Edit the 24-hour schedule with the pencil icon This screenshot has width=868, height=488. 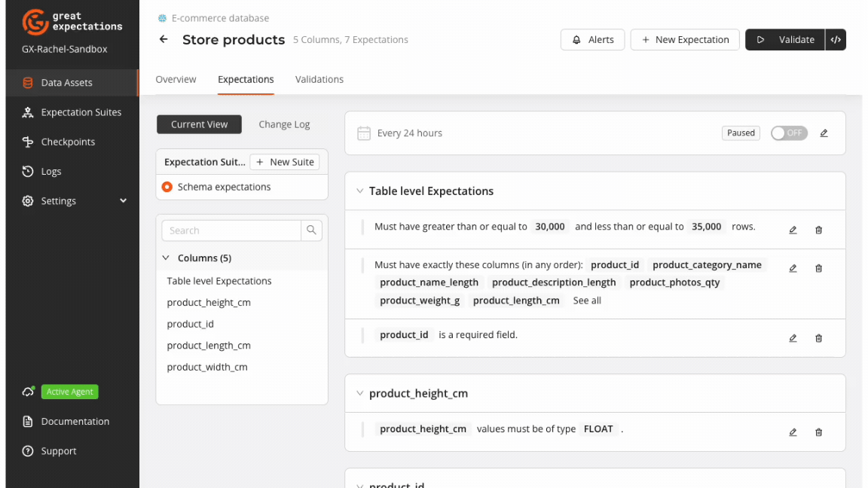[824, 133]
